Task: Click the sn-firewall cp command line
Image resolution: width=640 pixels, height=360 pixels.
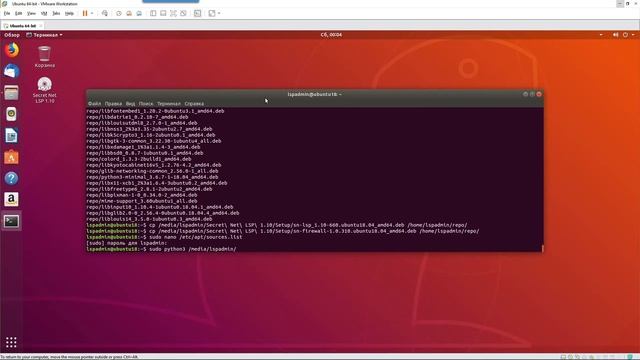Action: pyautogui.click(x=283, y=231)
